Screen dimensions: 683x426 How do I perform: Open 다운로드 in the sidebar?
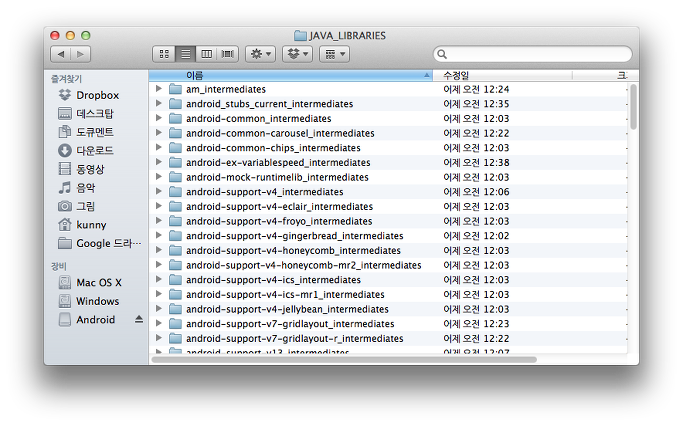pos(85,151)
